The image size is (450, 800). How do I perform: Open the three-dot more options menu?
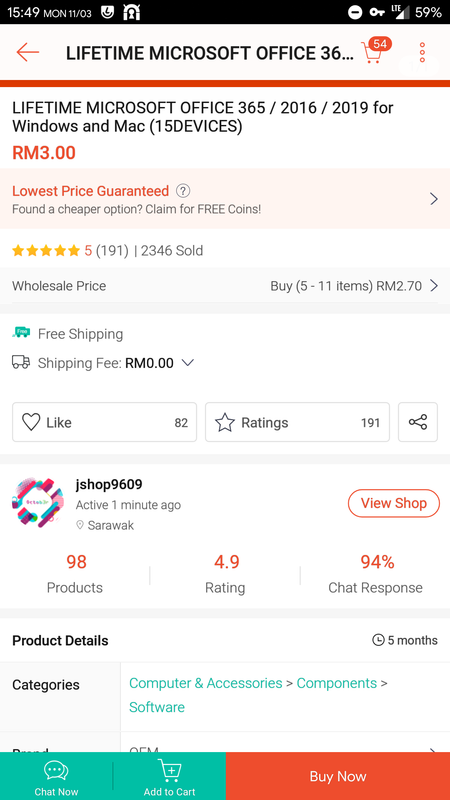tap(422, 53)
